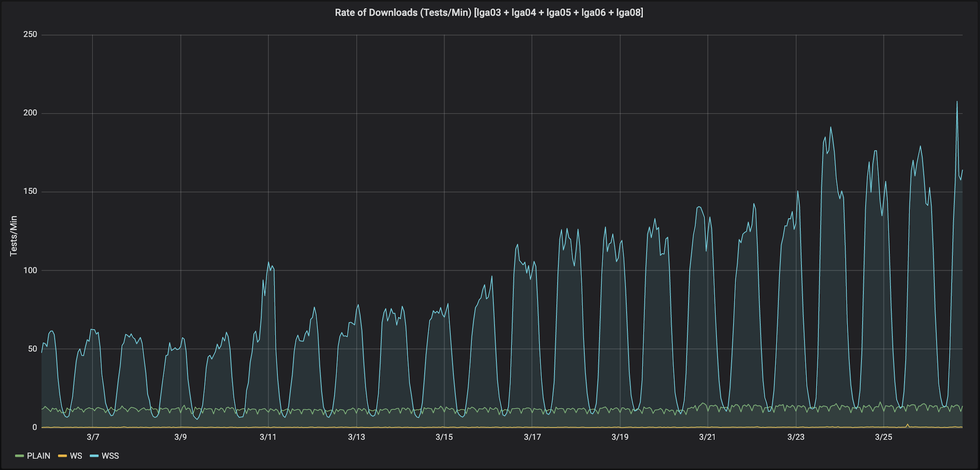Screen dimensions: 980x470
Task: Click the 150 y-axis value label
Action: [30, 192]
